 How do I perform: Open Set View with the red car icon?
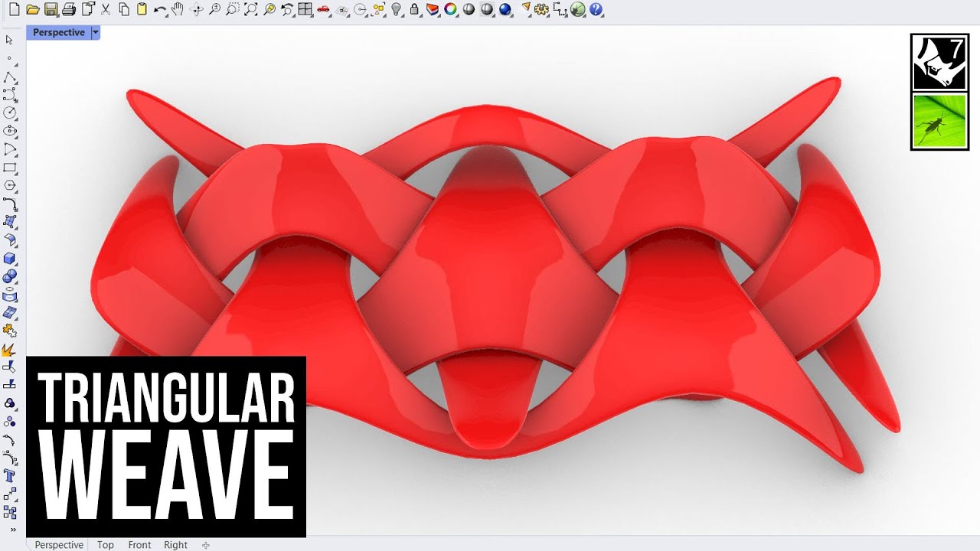tap(324, 9)
